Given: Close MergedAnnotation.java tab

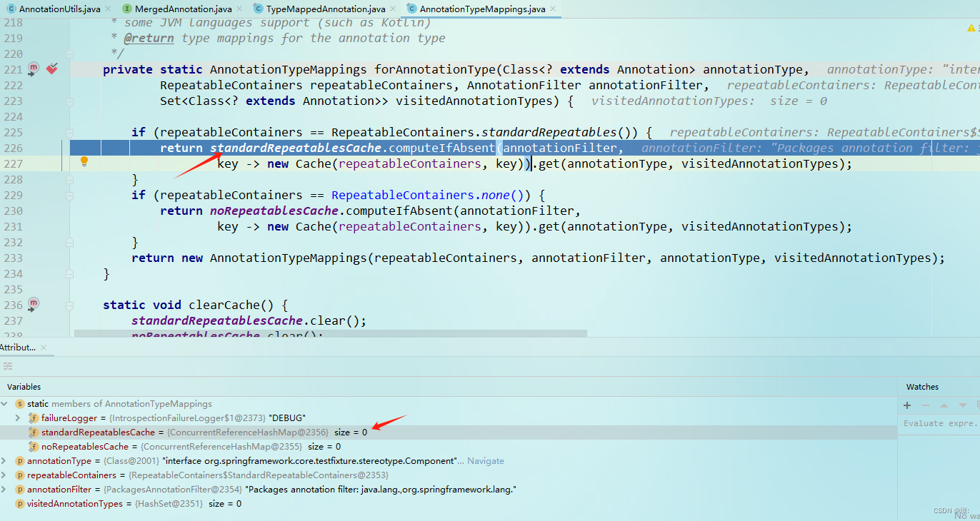Looking at the screenshot, I should [x=240, y=9].
